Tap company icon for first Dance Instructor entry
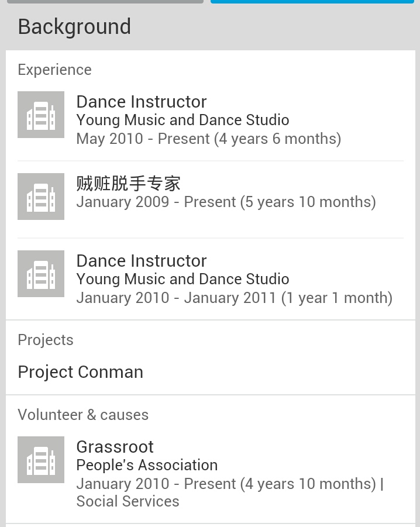Screen dimensions: 420x527 [41, 115]
